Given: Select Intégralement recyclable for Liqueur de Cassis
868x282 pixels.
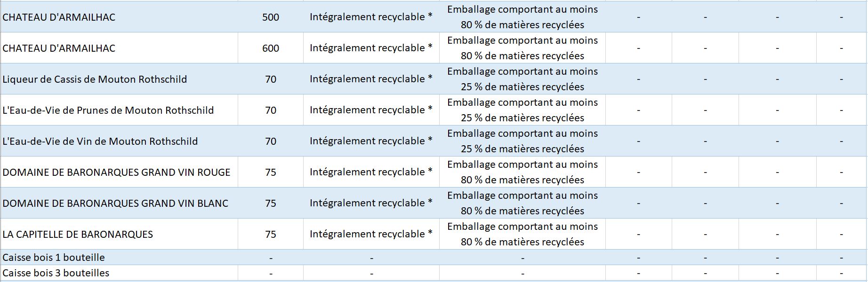Looking at the screenshot, I should 371,79.
